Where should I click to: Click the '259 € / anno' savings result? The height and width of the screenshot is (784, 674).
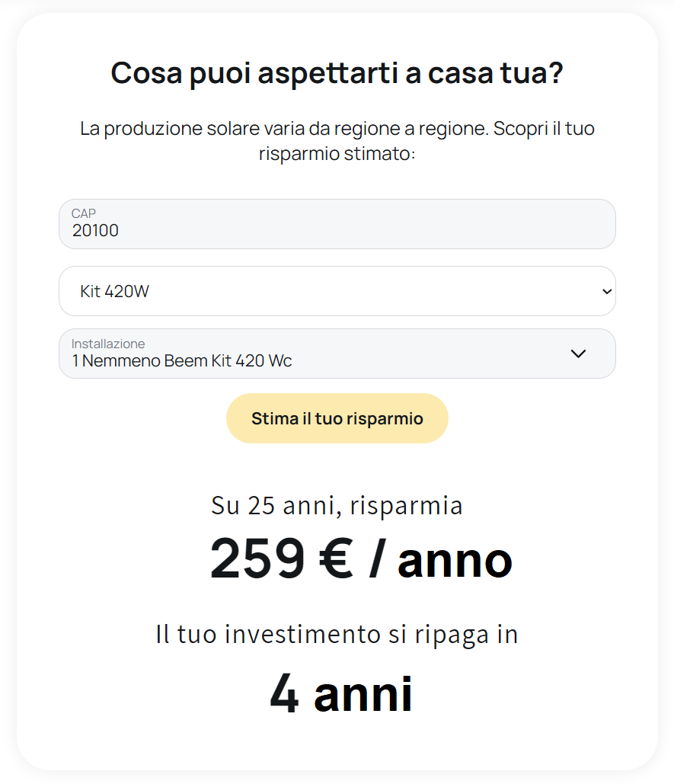[361, 559]
